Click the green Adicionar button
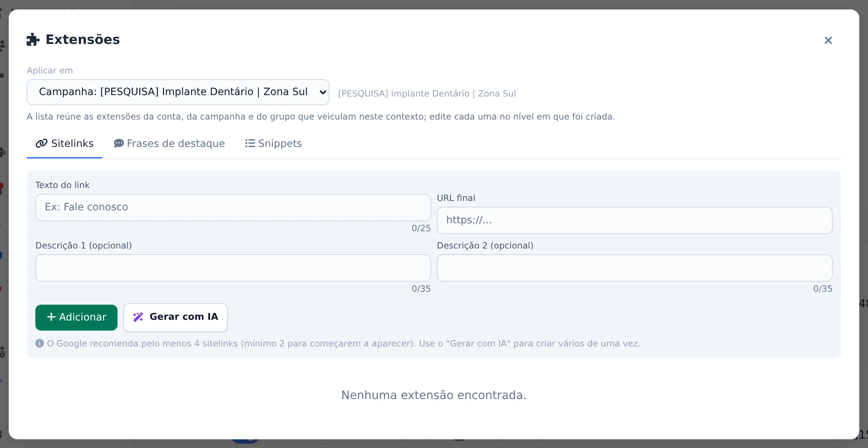Viewport: 868px width, 448px height. point(76,317)
